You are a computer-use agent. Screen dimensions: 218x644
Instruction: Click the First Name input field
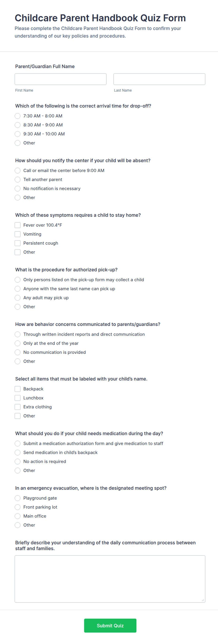[60, 79]
